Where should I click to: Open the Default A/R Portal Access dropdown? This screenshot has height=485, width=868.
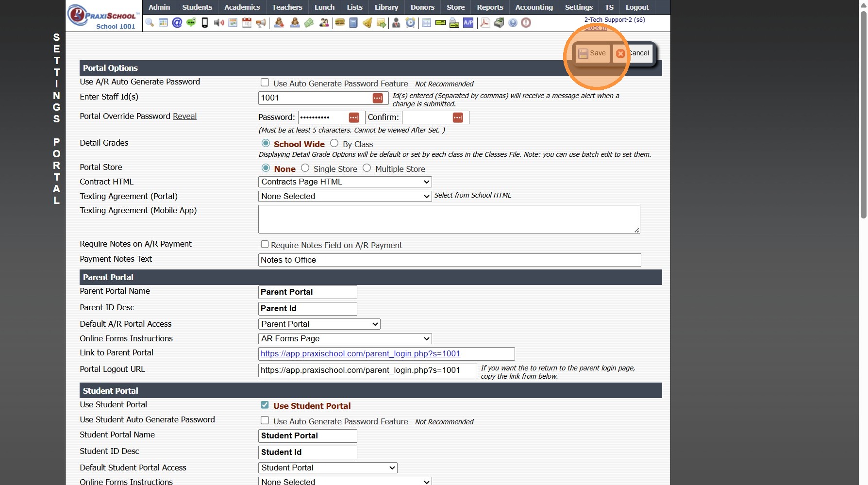[x=319, y=324]
